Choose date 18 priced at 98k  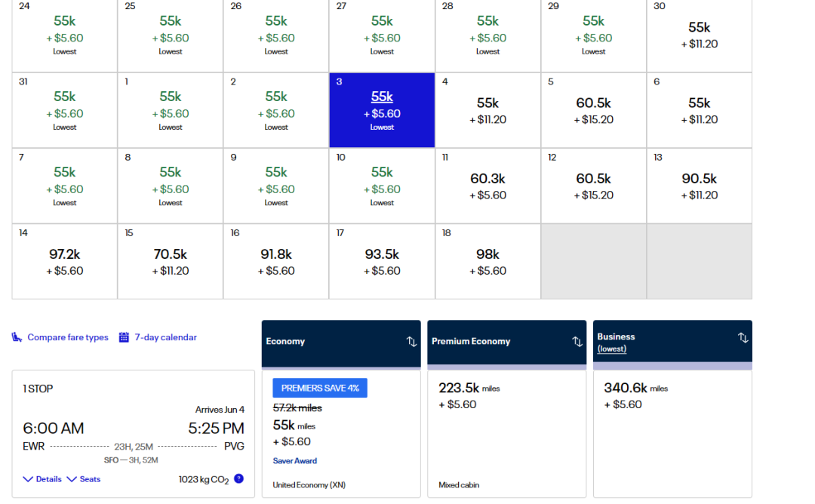click(487, 261)
